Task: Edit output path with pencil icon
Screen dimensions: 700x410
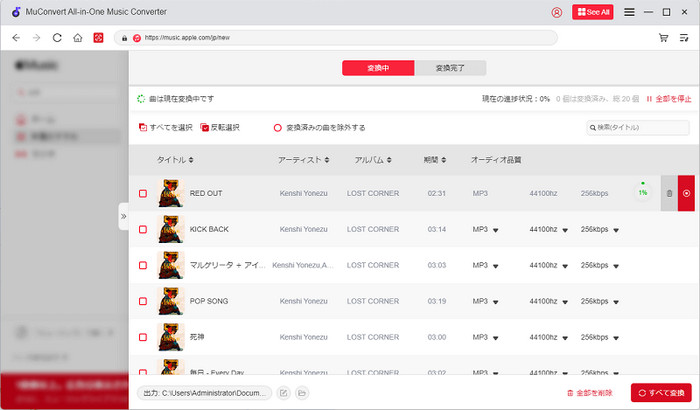Action: tap(283, 393)
